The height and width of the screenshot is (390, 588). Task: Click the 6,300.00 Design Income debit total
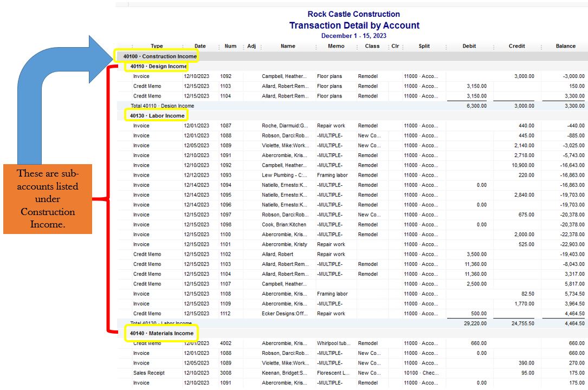[x=476, y=106]
